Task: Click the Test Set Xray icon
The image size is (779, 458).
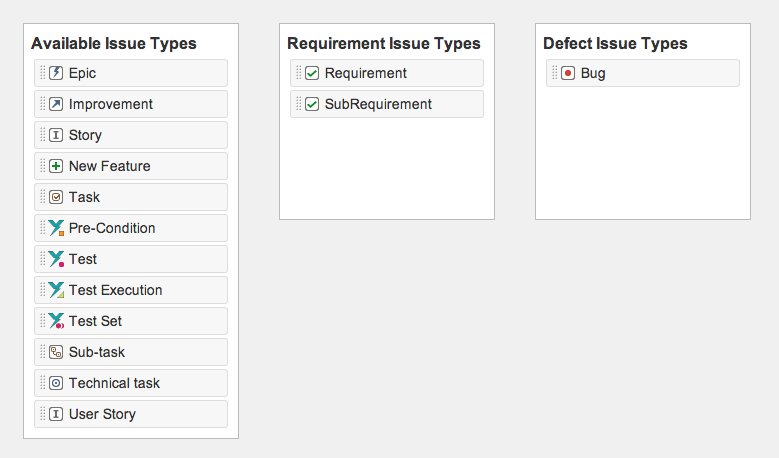Action: tap(56, 321)
